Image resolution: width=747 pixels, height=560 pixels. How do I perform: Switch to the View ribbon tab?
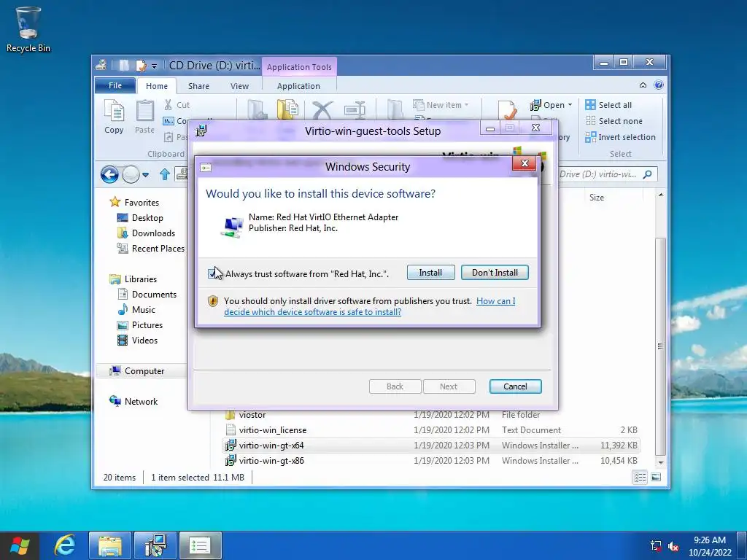point(239,86)
